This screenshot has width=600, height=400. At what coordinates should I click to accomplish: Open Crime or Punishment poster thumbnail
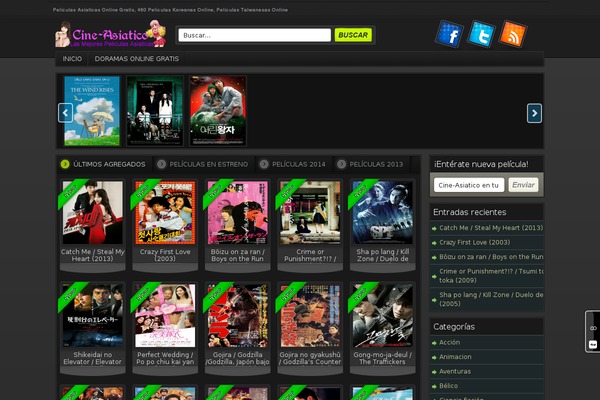310,212
